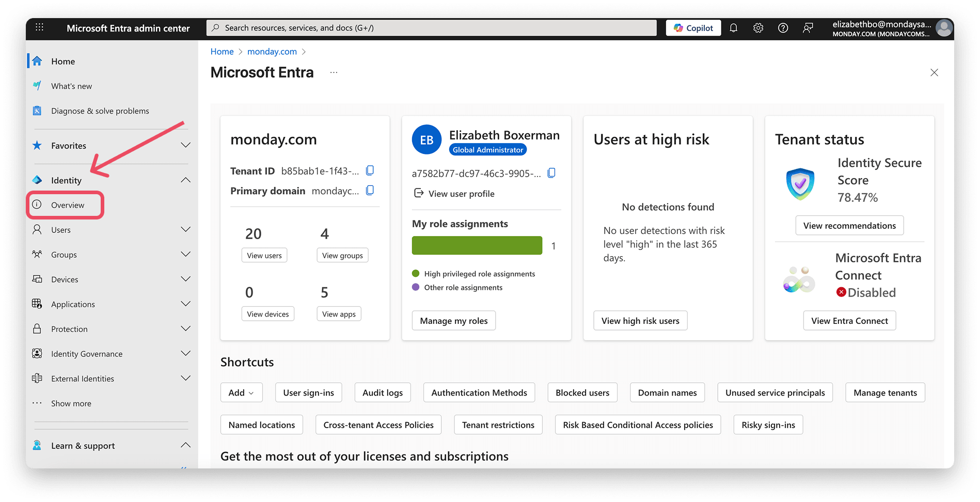Click the Applications grid icon in sidebar
Image resolution: width=980 pixels, height=502 pixels.
pos(37,304)
